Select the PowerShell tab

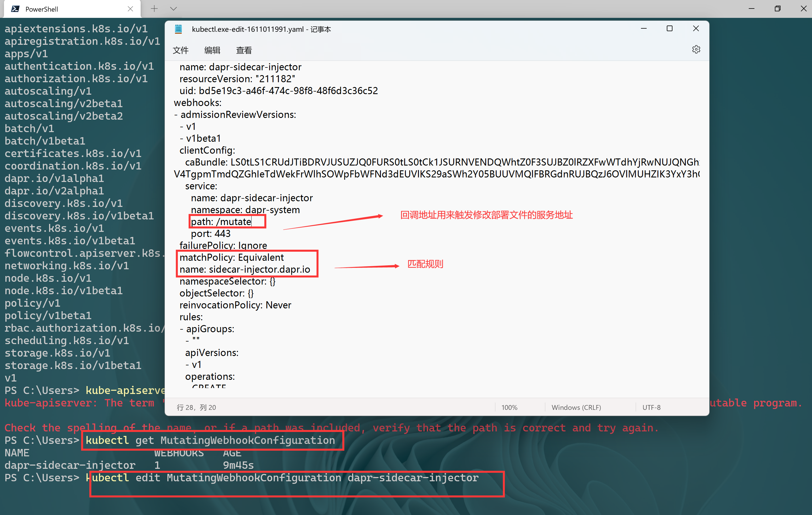coord(72,9)
